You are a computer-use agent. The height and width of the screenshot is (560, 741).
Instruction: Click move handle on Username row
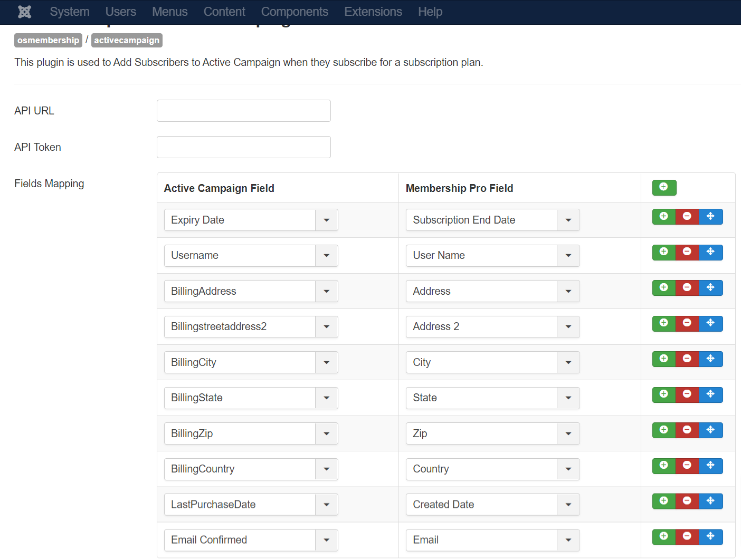[710, 252]
